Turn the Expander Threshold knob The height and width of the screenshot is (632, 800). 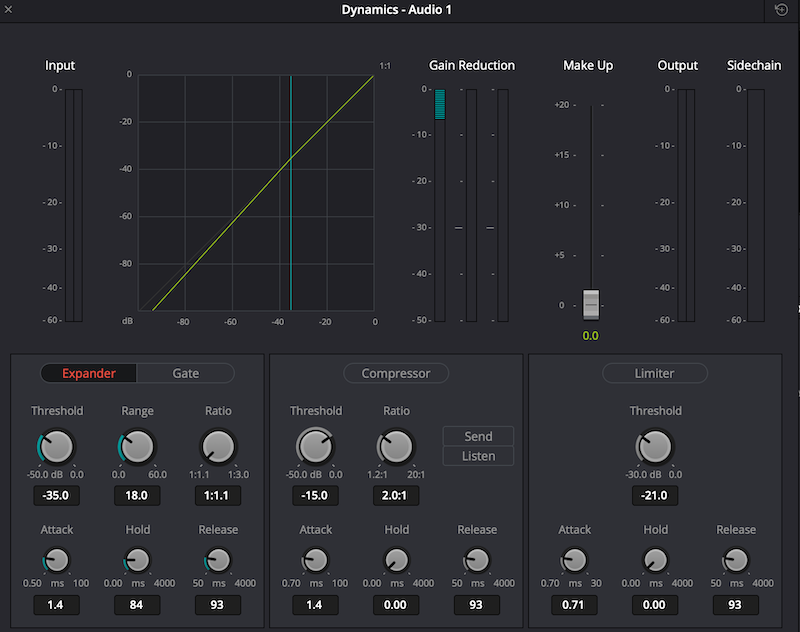click(56, 447)
